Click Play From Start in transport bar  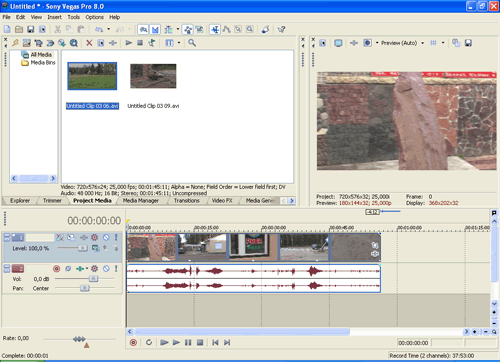(x=164, y=342)
